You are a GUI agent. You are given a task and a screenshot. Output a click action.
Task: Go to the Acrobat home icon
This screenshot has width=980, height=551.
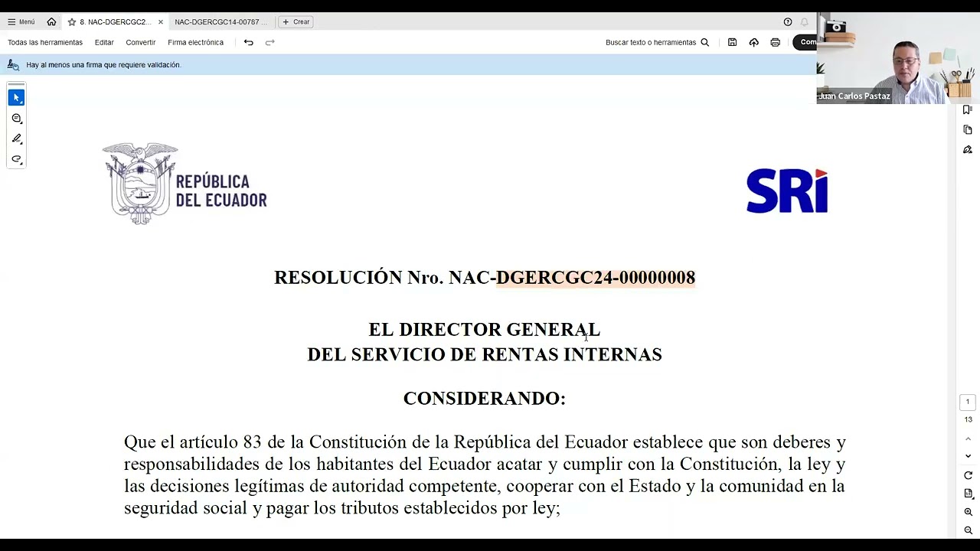click(x=51, y=22)
